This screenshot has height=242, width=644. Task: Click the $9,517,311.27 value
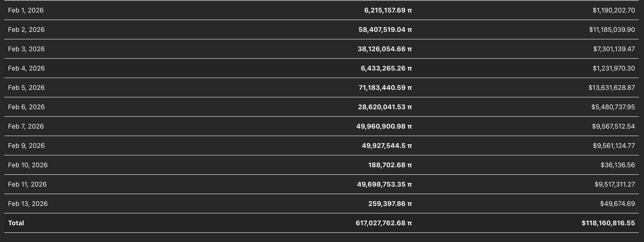615,184
